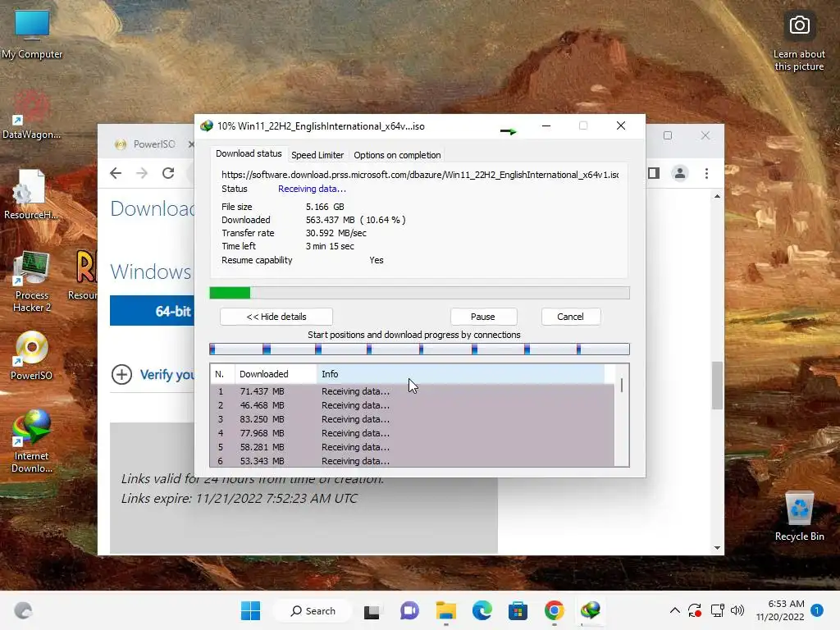Open Chrome side panel icon

coord(654,173)
